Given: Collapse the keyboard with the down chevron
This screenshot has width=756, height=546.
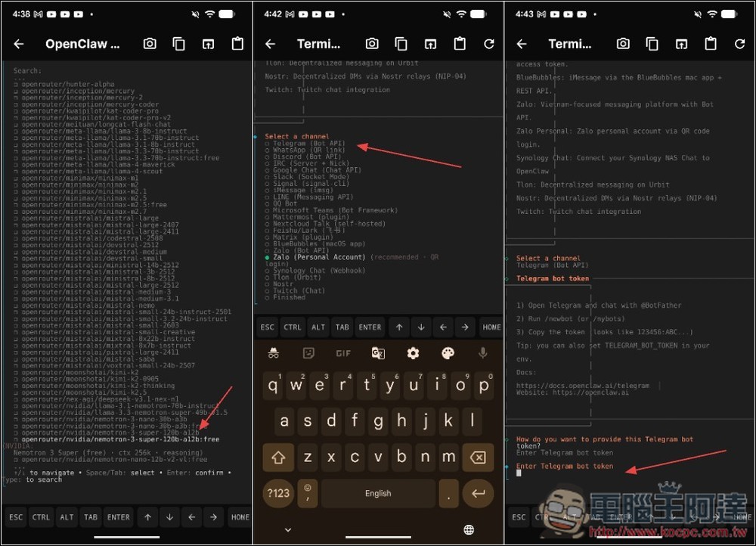Looking at the screenshot, I should pos(287,529).
